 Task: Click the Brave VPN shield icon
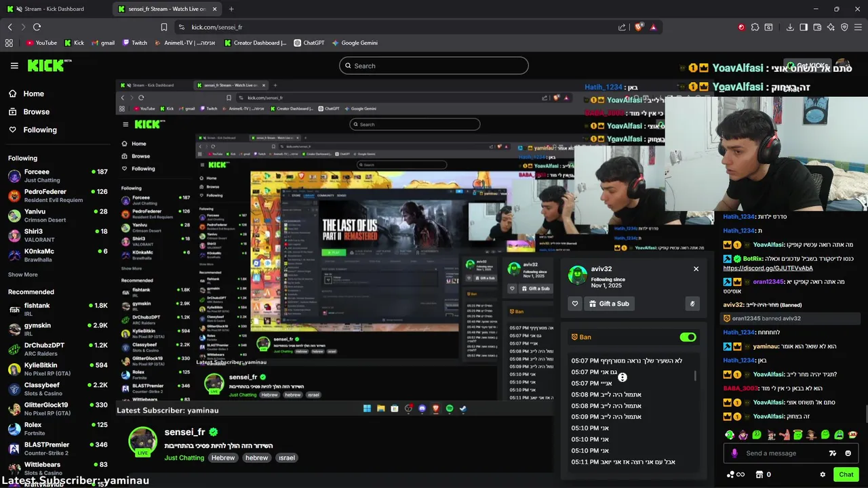(x=844, y=27)
